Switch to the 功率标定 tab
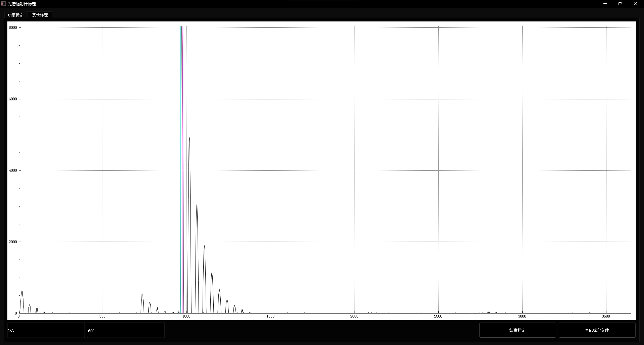 coord(16,15)
